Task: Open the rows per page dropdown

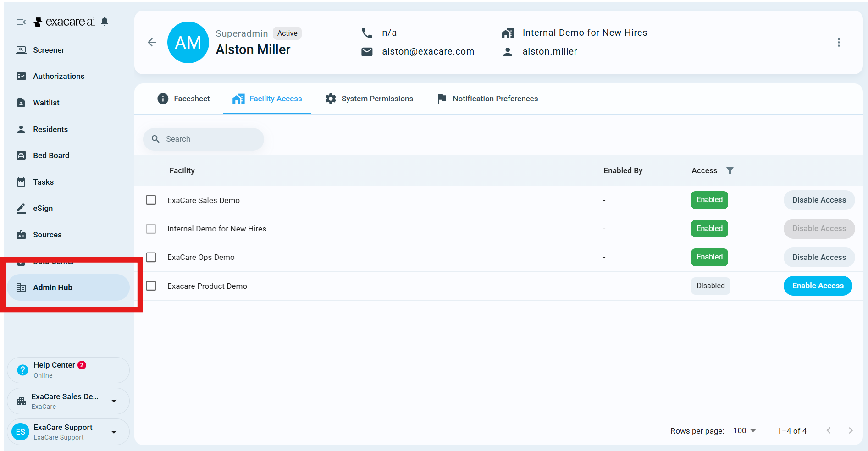Action: pos(744,430)
